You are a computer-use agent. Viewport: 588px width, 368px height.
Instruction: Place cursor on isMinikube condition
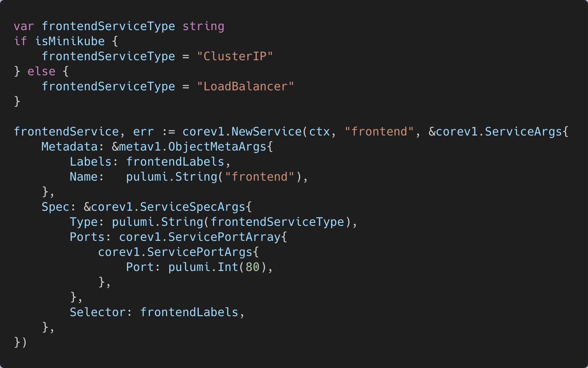point(70,41)
